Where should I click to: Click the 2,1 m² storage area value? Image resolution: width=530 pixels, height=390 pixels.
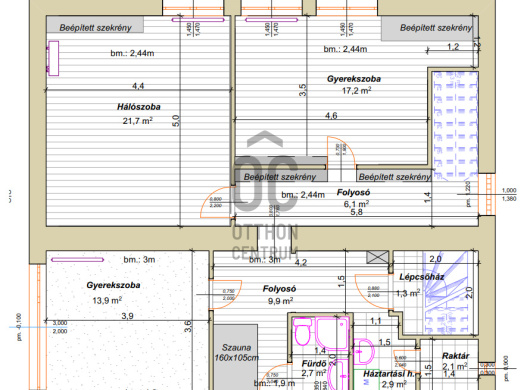click(x=455, y=366)
